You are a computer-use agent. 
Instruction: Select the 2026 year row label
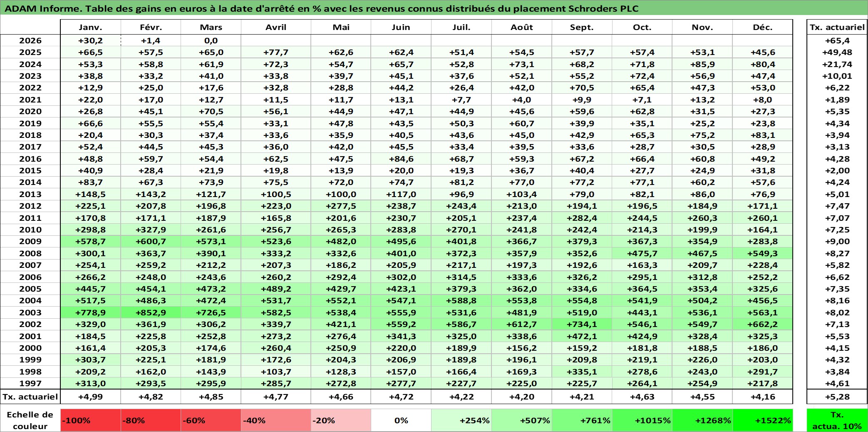(30, 40)
